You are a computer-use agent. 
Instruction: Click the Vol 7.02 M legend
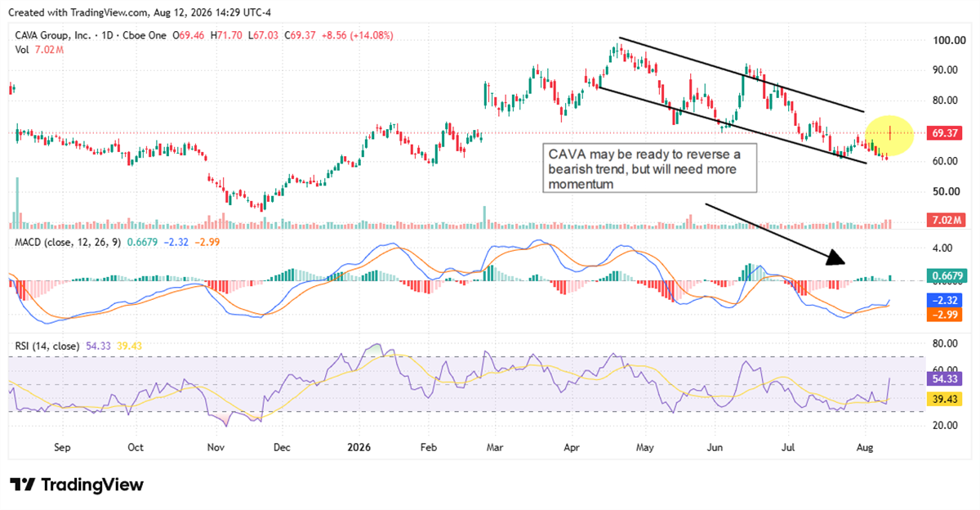(38, 50)
